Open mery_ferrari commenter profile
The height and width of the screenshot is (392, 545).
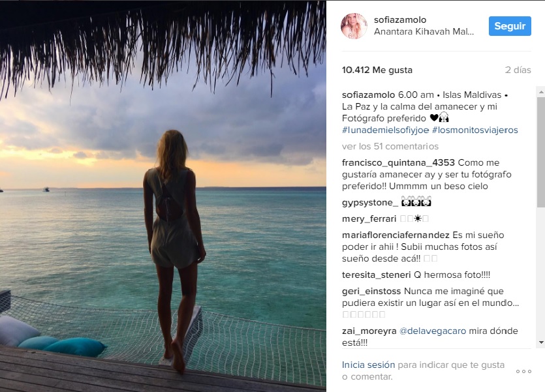tap(369, 219)
